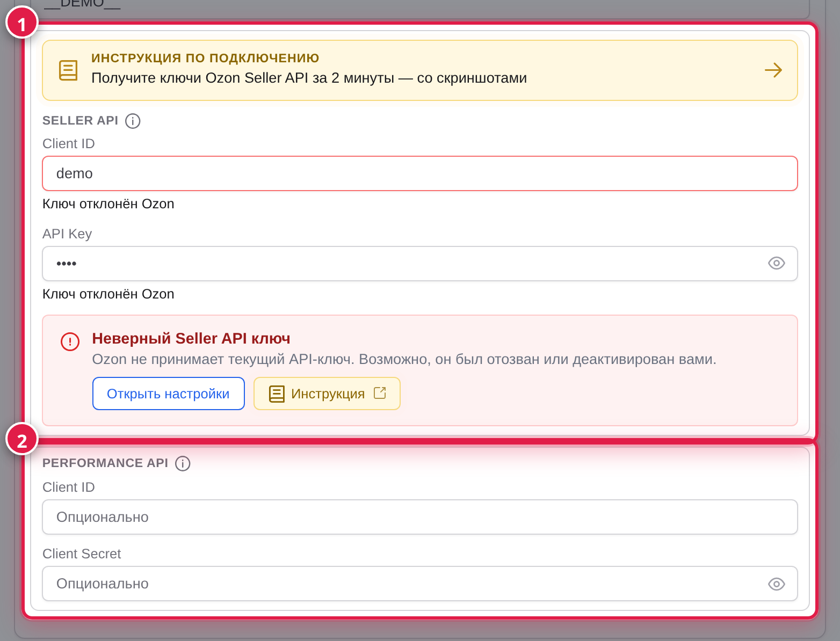
Task: Show info tooltip for Performance API
Action: [x=183, y=463]
